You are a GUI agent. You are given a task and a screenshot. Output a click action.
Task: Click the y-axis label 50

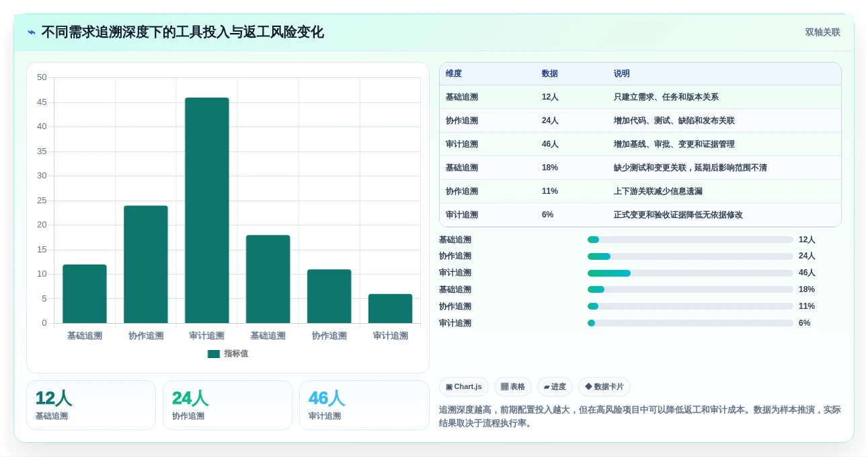coord(42,77)
